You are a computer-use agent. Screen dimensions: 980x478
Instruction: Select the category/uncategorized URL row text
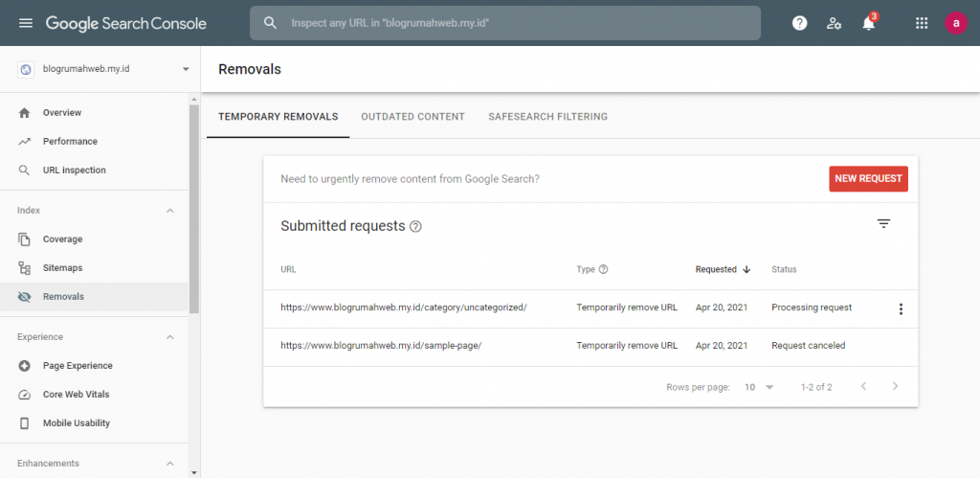point(404,307)
